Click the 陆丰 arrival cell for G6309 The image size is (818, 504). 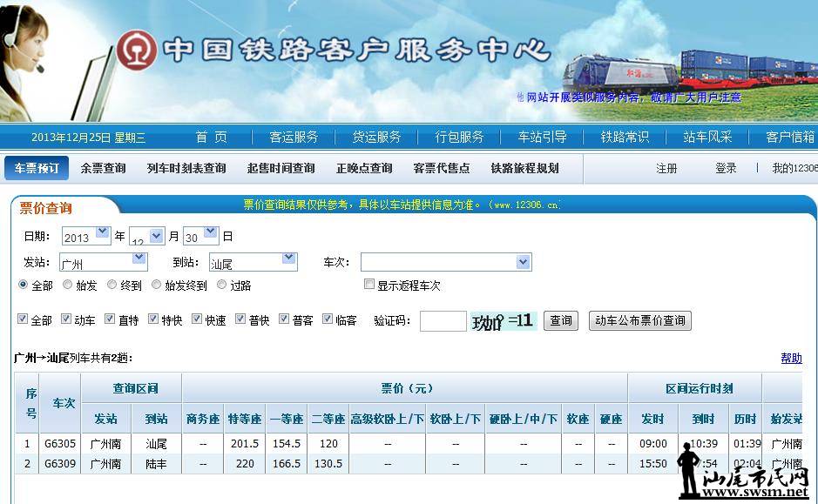pos(156,463)
